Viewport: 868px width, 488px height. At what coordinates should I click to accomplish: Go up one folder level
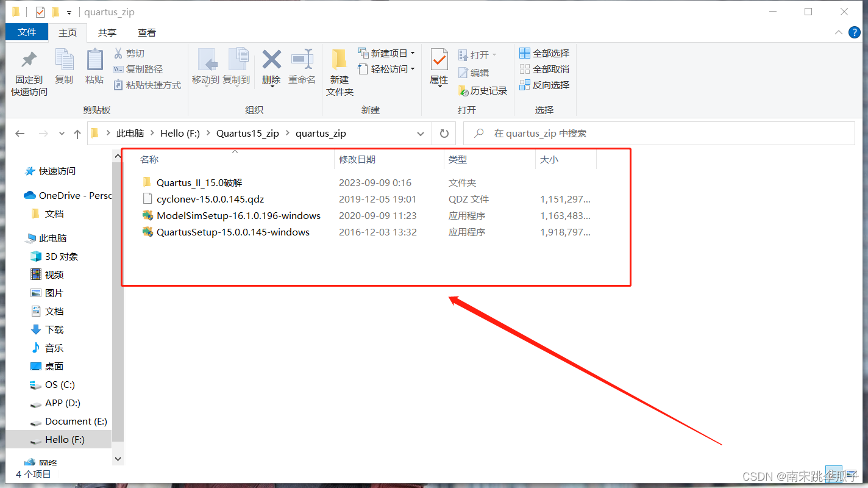[77, 134]
